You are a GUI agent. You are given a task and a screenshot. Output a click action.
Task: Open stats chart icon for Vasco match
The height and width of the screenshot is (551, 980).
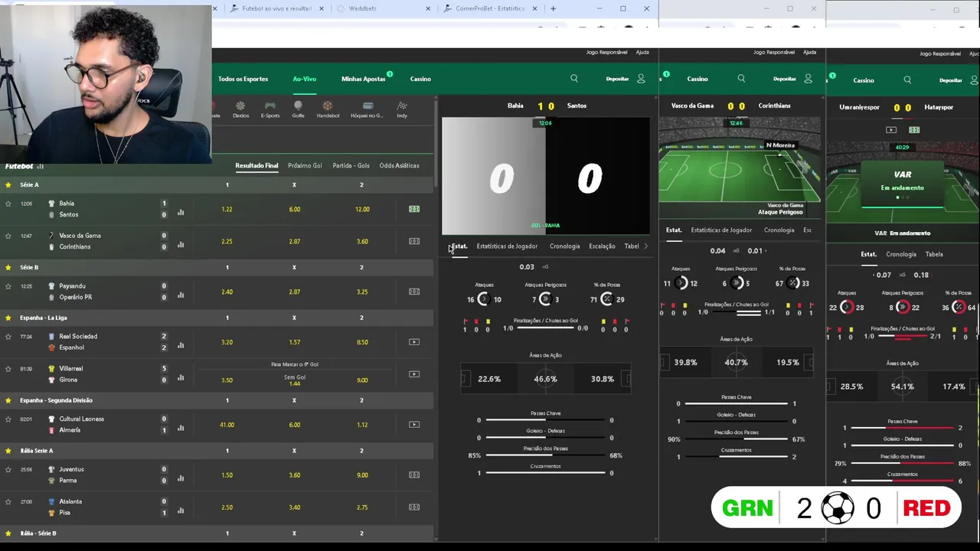coord(181,245)
